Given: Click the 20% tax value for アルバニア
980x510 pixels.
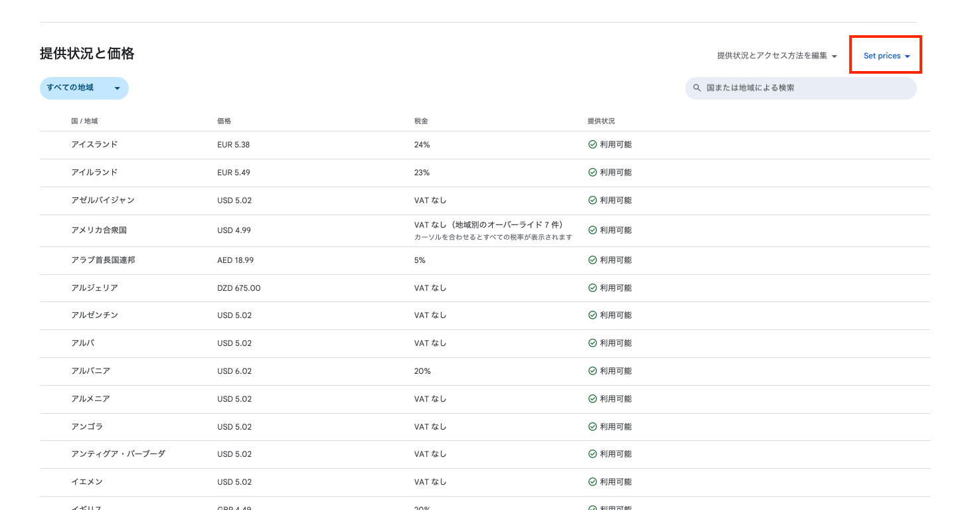Looking at the screenshot, I should point(422,371).
